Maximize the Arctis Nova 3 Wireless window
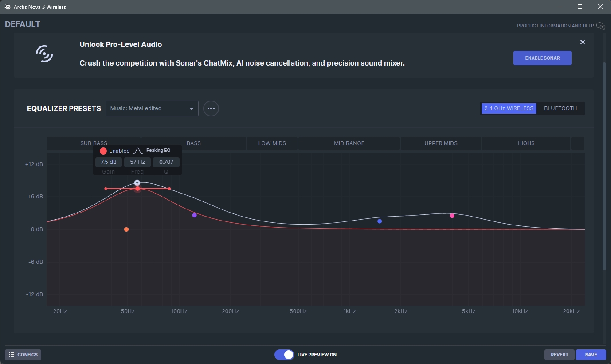611x364 pixels. coord(580,7)
